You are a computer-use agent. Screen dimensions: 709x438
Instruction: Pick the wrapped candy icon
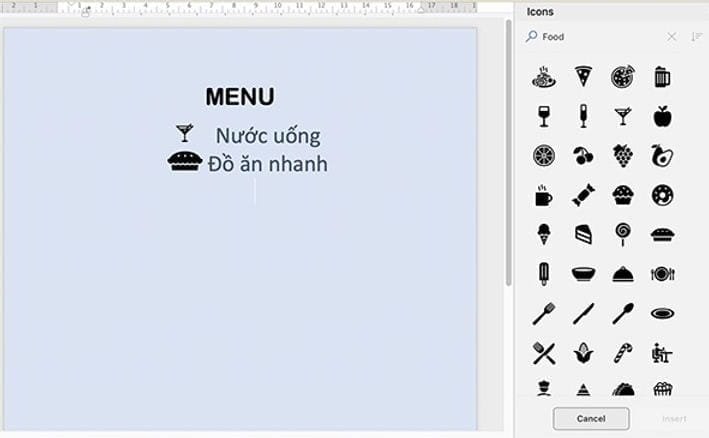(x=583, y=195)
